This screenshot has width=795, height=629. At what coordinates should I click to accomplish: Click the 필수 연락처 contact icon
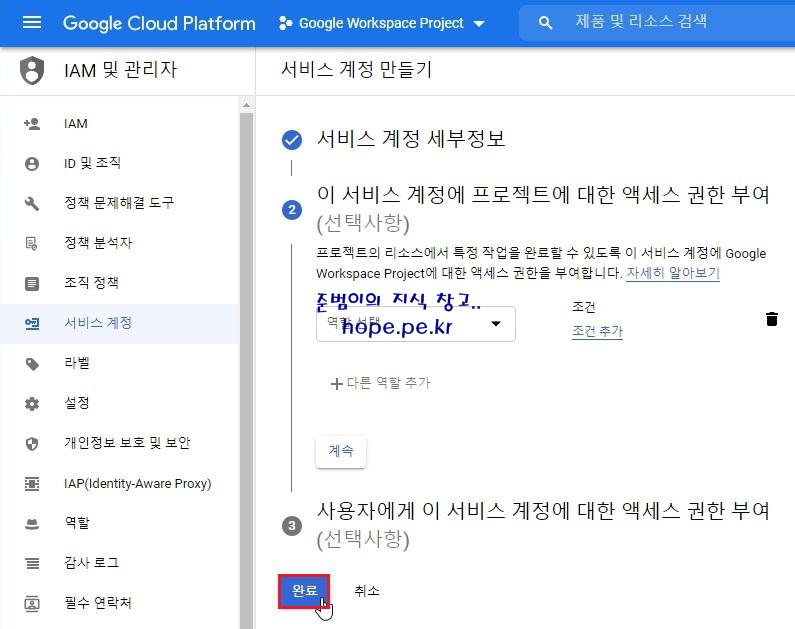coord(32,603)
